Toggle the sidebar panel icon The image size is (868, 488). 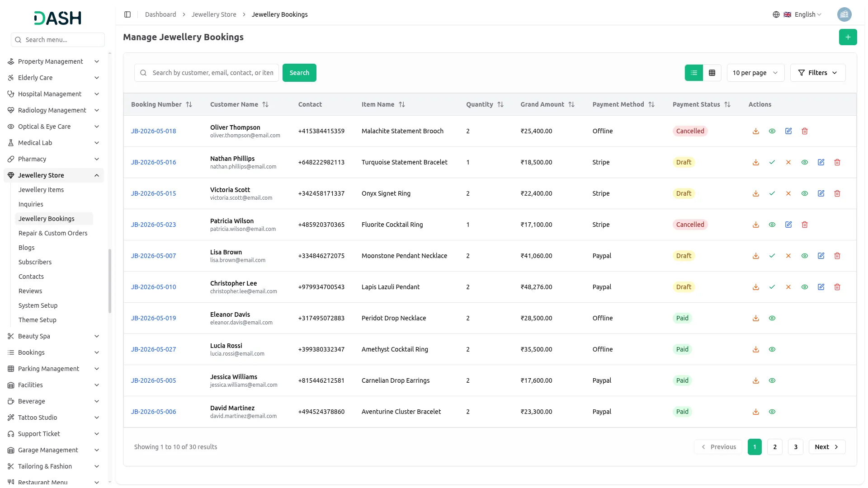point(127,14)
